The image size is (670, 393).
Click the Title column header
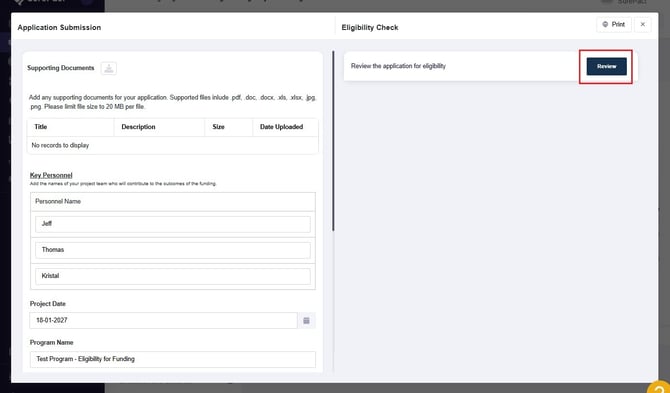click(x=71, y=127)
